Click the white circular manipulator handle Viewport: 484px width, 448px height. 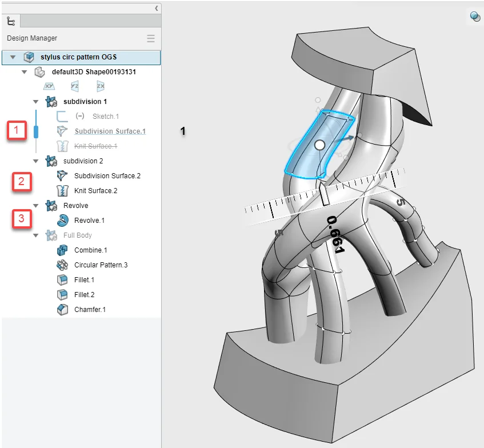pos(319,145)
